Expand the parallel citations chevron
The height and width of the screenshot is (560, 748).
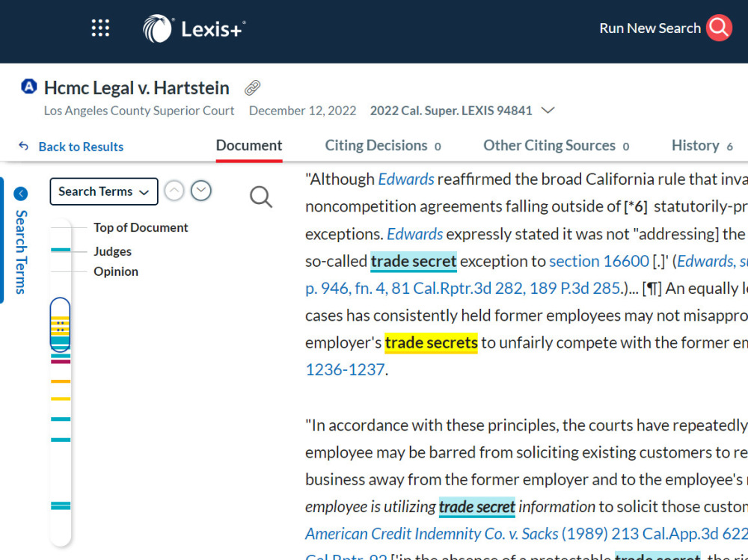(x=548, y=111)
